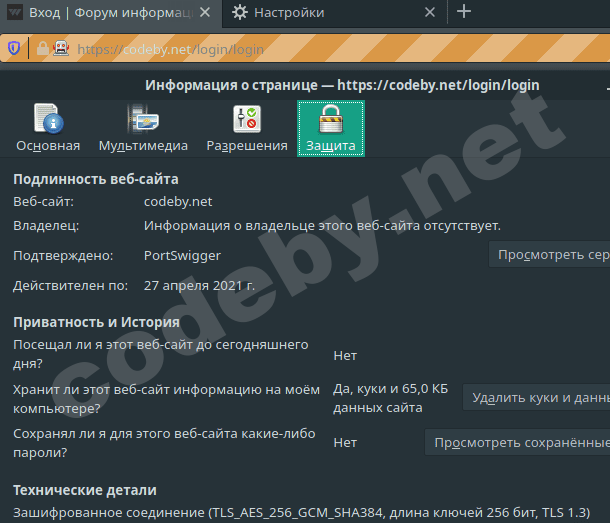This screenshot has height=523, width=610.
Task: Click the Веб-сайт: label
Action: pyautogui.click(x=43, y=202)
